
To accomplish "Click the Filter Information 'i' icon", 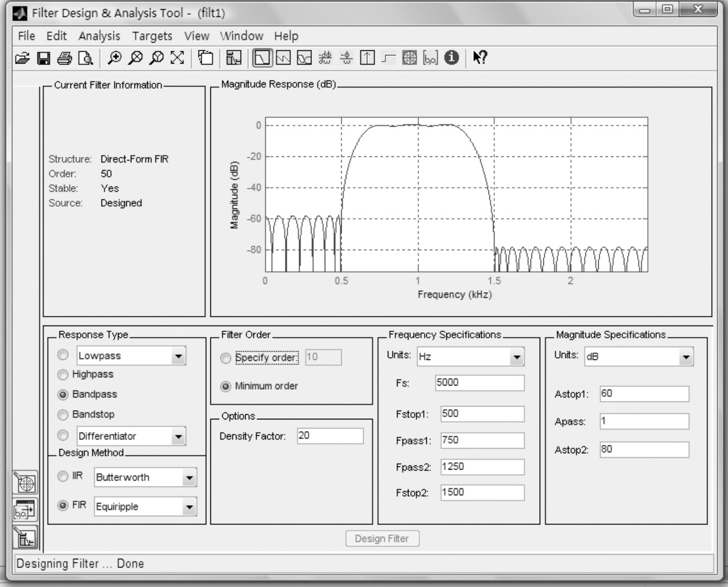I will pyautogui.click(x=451, y=58).
